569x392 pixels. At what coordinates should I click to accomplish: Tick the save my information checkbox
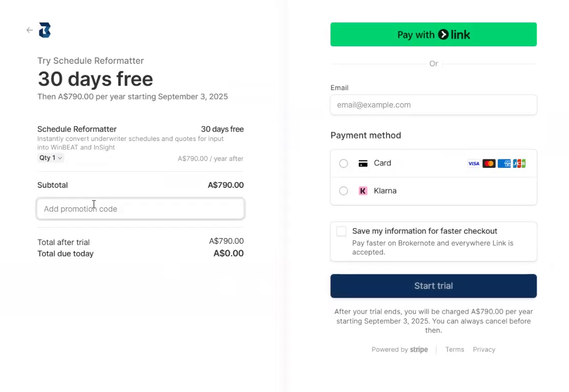(x=341, y=231)
